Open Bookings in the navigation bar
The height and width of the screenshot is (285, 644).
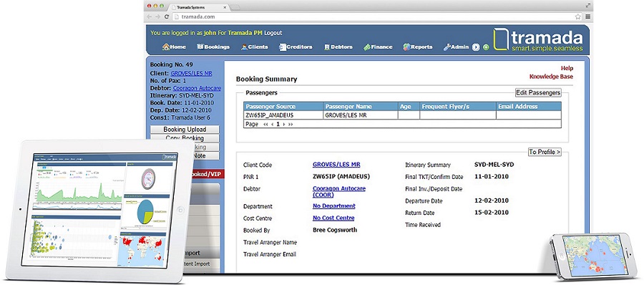tap(213, 47)
